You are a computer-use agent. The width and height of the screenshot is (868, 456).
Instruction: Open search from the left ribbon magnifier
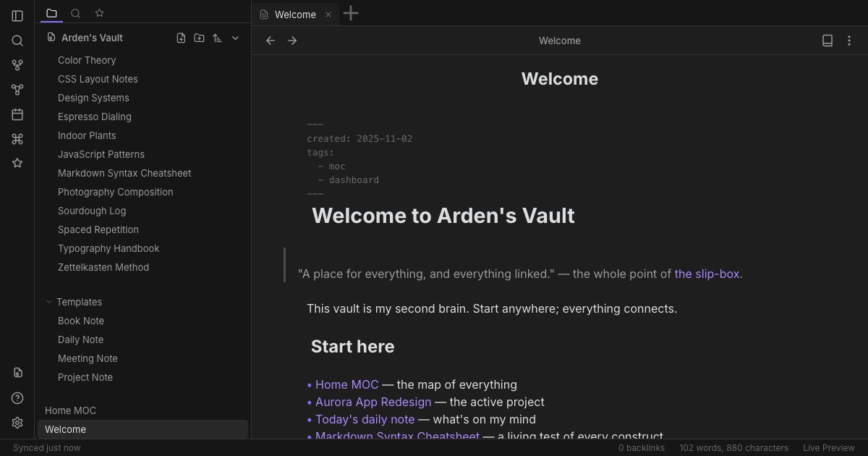[17, 41]
